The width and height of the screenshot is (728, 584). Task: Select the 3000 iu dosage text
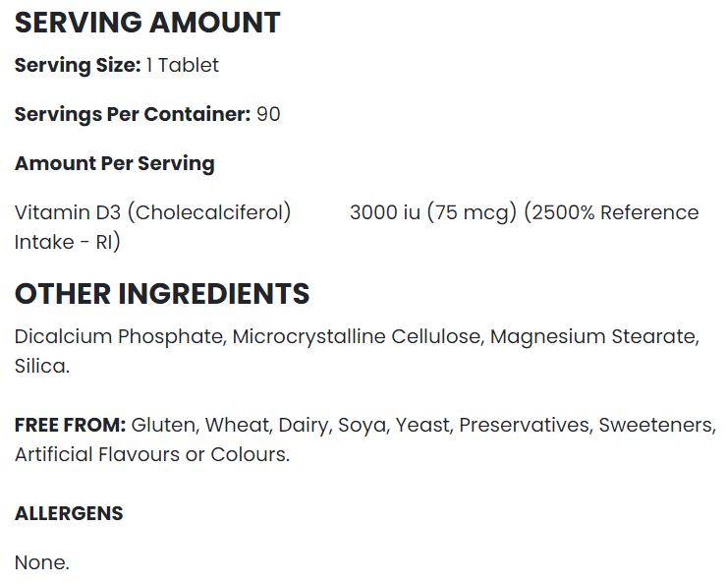tap(385, 212)
